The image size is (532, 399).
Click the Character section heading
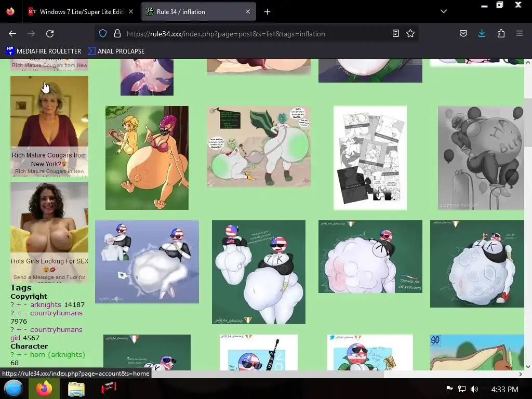pos(29,347)
